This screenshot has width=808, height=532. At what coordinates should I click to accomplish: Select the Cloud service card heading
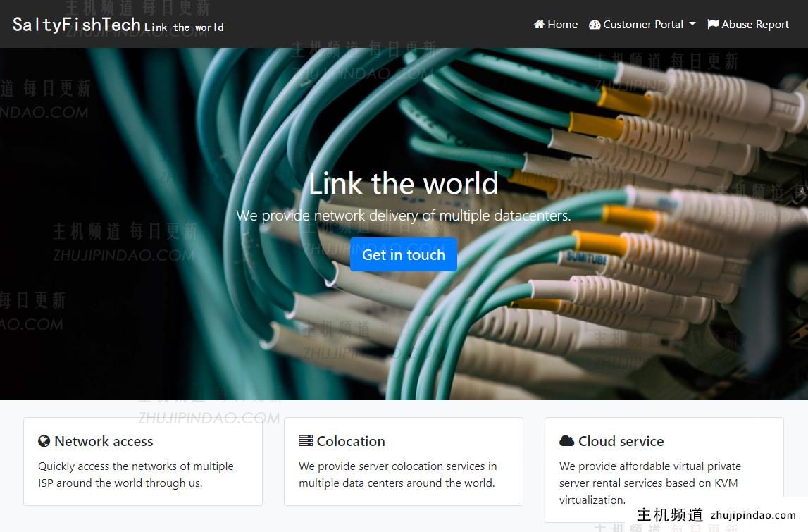(x=611, y=441)
